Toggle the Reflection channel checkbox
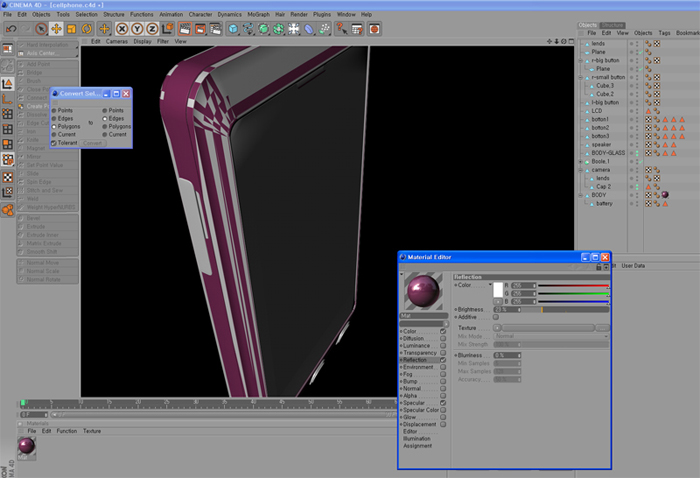The width and height of the screenshot is (700, 478). click(443, 360)
